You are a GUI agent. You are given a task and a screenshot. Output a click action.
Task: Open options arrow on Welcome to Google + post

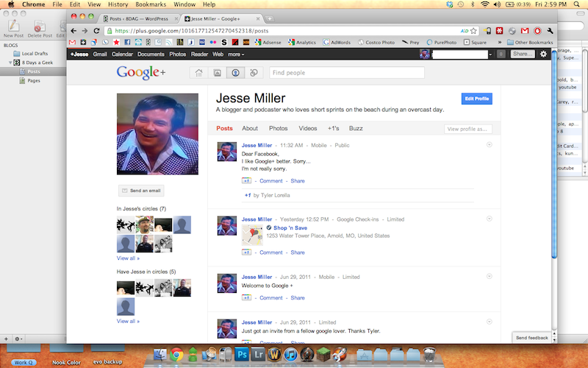point(490,277)
